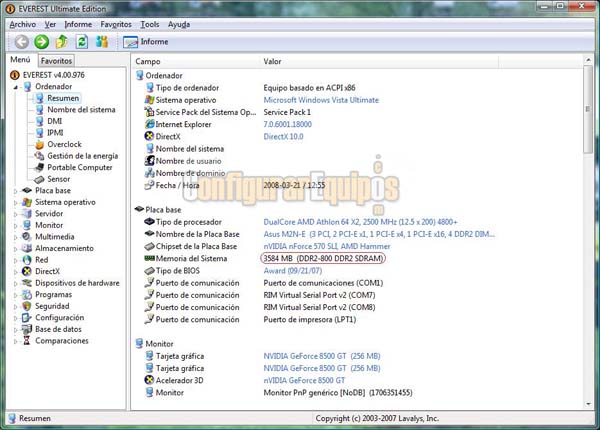
Task: Select EVEREST v4.00.976 root node
Action: tap(54, 75)
